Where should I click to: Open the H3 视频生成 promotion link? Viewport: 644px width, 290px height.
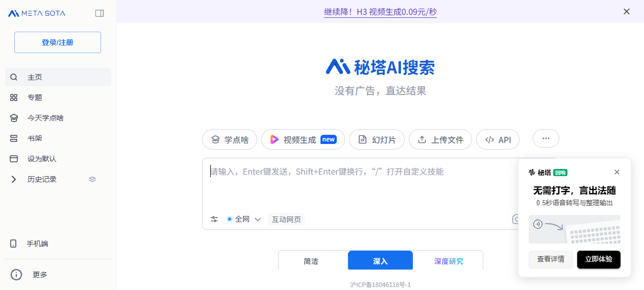tap(380, 11)
